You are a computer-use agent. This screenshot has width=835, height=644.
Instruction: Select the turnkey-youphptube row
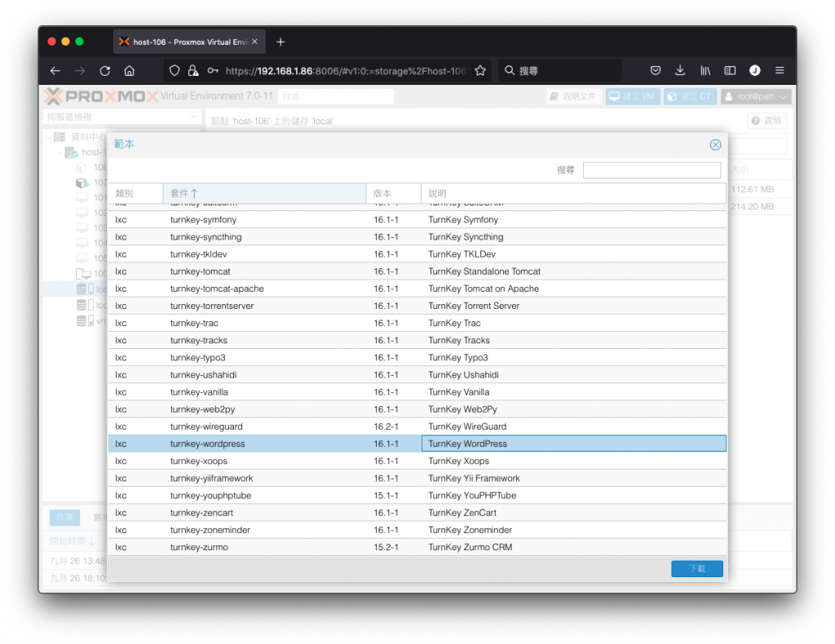point(417,496)
